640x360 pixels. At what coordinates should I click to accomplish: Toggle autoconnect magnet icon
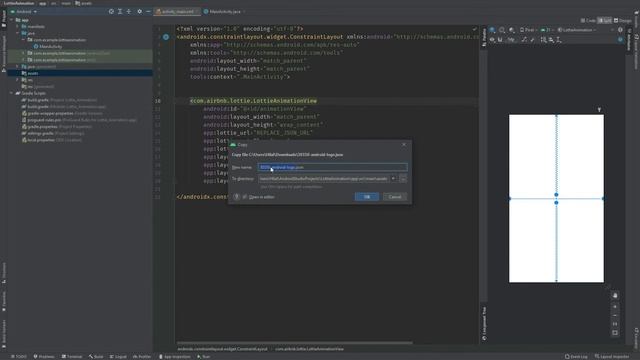click(500, 40)
